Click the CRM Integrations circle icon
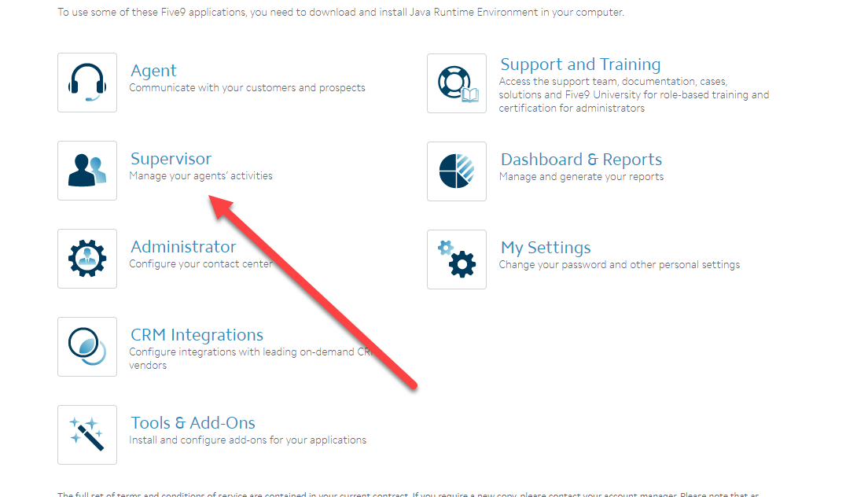868x497 pixels. pos(87,347)
